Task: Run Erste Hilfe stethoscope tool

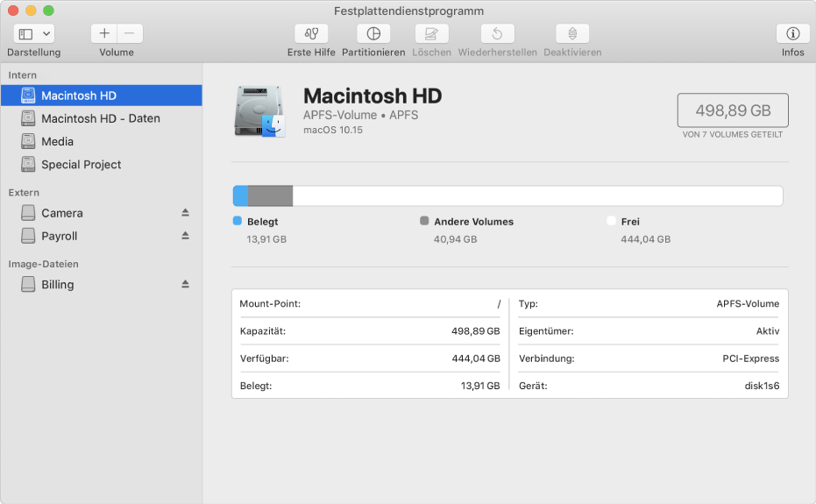Action: (x=311, y=33)
